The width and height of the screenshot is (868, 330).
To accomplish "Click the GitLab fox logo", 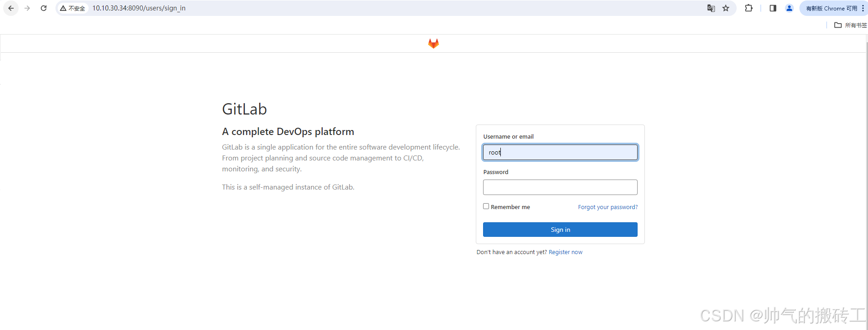I will (434, 43).
